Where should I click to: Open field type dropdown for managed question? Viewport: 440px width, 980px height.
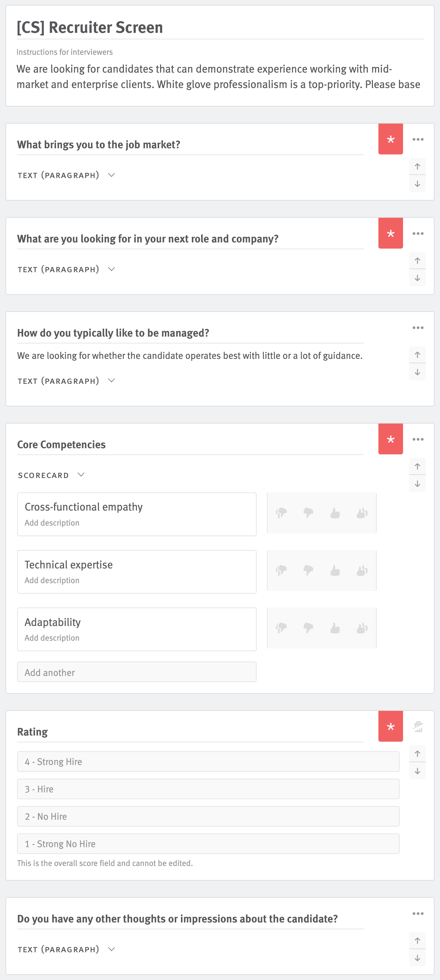coord(111,380)
